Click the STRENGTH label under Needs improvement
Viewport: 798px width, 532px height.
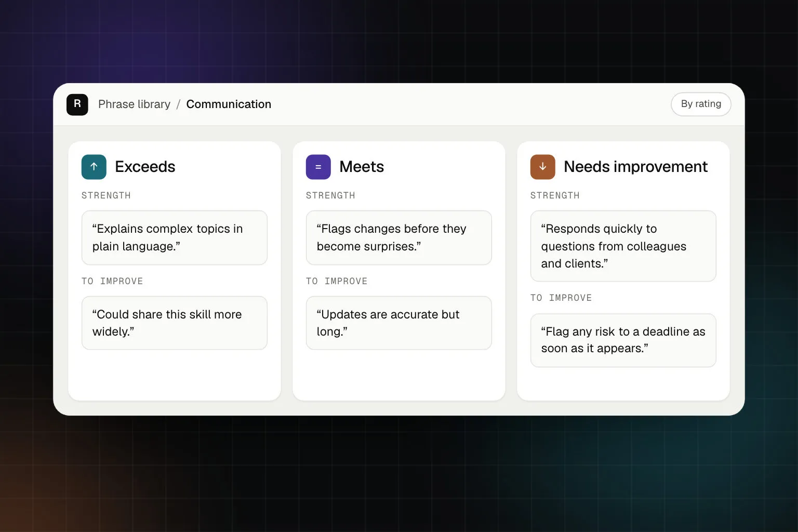[x=555, y=195]
